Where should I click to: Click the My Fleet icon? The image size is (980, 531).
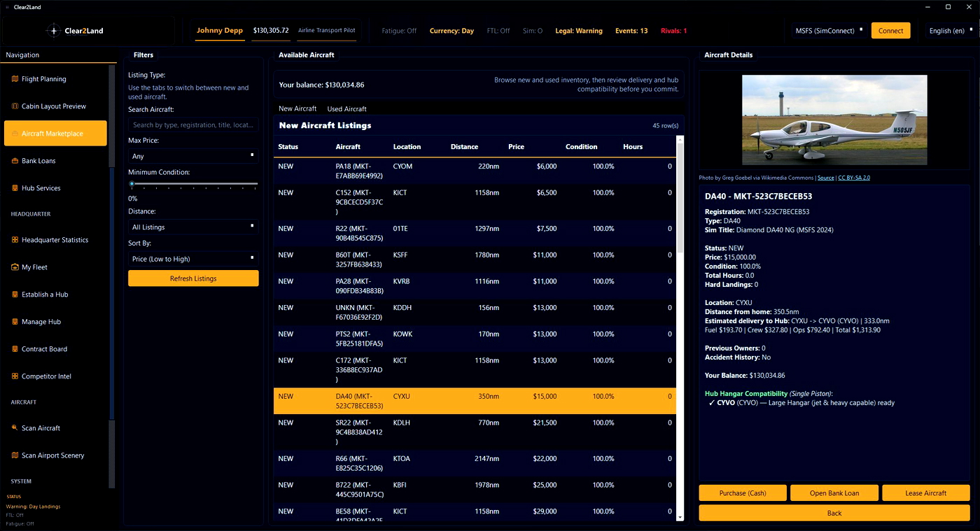(15, 267)
